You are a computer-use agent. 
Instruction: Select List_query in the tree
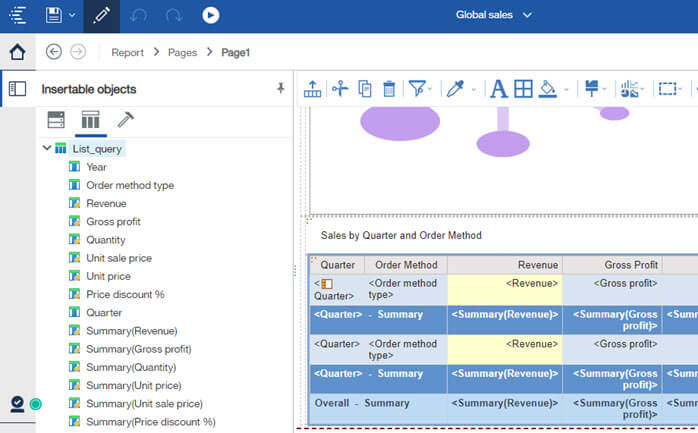pos(97,149)
